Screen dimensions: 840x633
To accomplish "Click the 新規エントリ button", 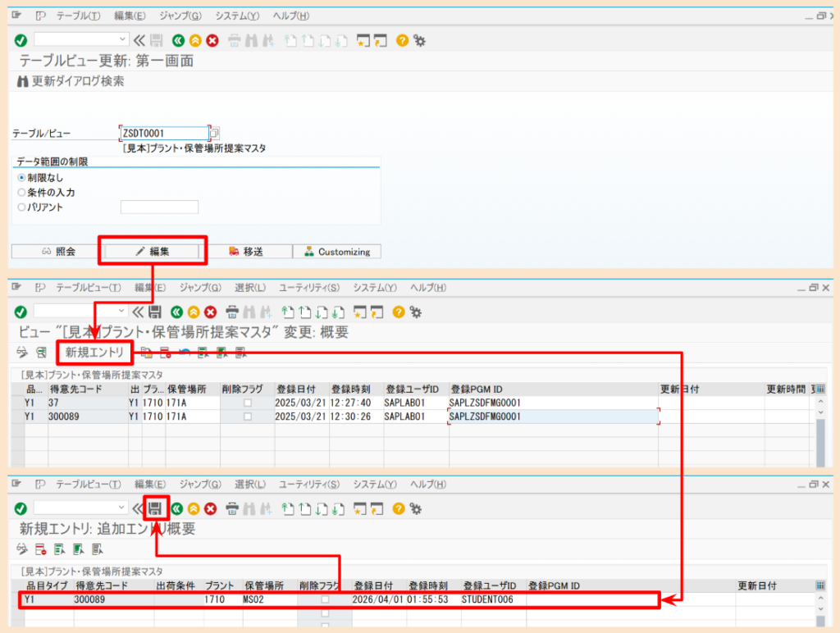I will 94,353.
